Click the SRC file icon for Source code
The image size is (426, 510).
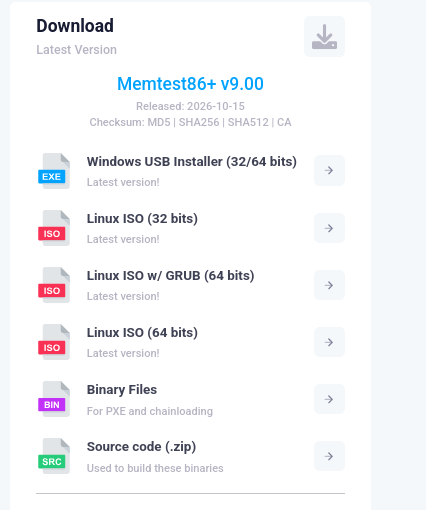tap(54, 456)
